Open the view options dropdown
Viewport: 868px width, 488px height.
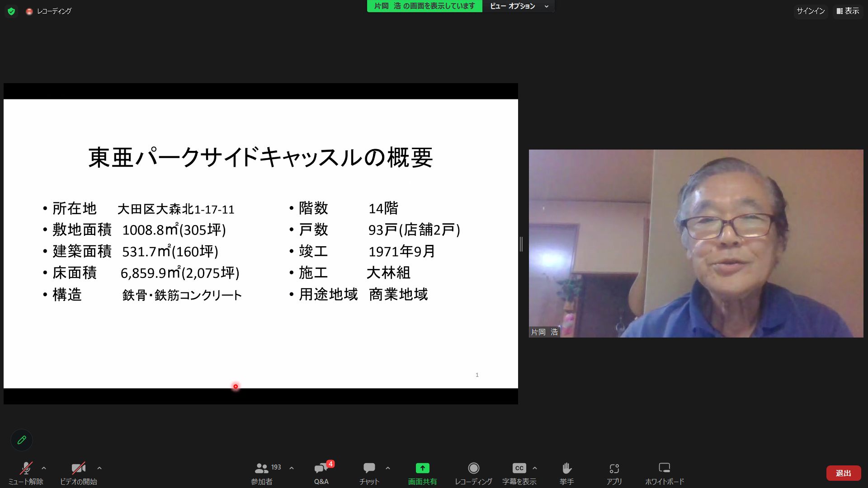click(519, 6)
